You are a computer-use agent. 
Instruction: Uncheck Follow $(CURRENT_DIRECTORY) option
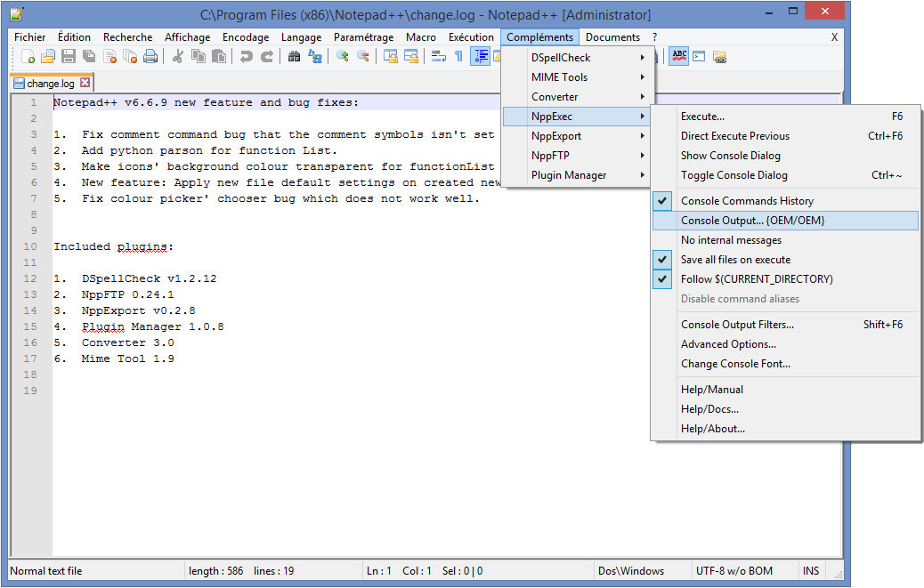[x=785, y=279]
